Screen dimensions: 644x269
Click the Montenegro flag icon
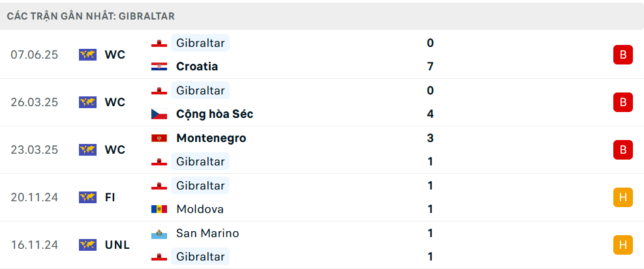pyautogui.click(x=159, y=138)
